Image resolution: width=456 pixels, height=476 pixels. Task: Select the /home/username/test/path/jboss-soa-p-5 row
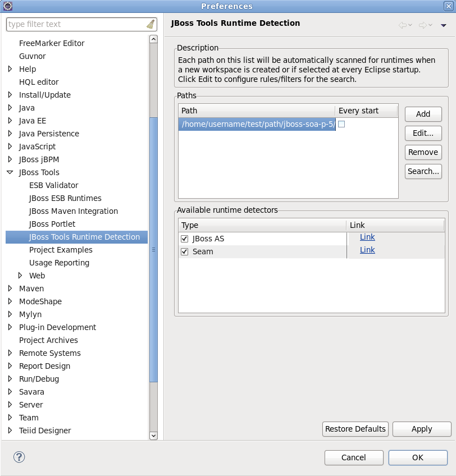(257, 124)
